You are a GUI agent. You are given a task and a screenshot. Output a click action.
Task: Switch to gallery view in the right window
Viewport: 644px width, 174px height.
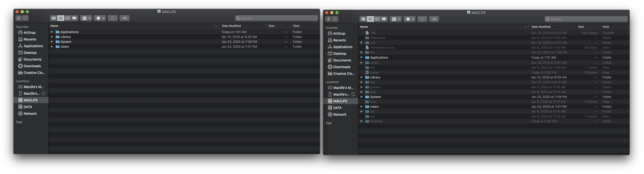tap(384, 19)
